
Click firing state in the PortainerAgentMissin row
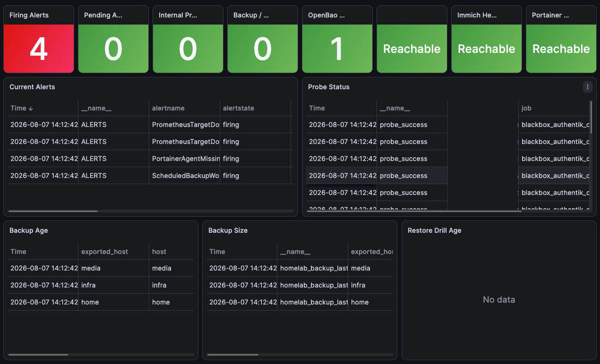(231, 159)
